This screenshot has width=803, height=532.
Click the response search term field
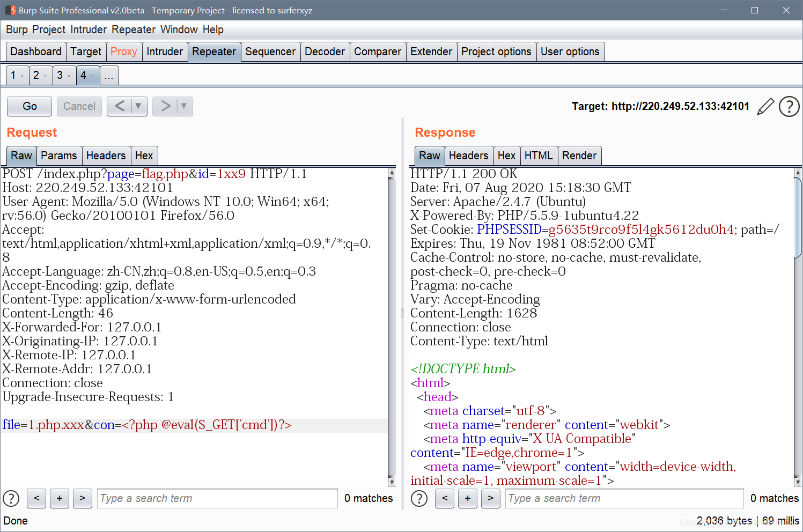624,498
